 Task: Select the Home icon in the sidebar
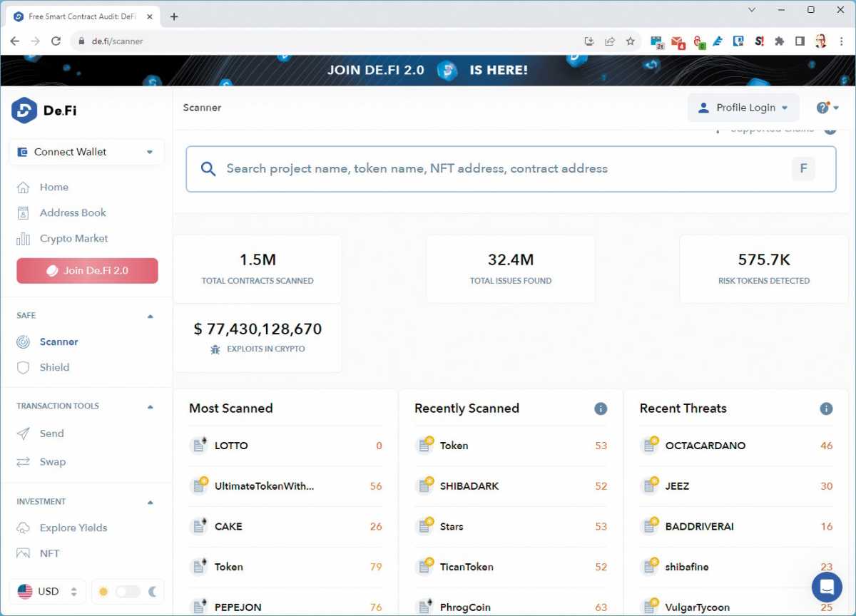[24, 187]
